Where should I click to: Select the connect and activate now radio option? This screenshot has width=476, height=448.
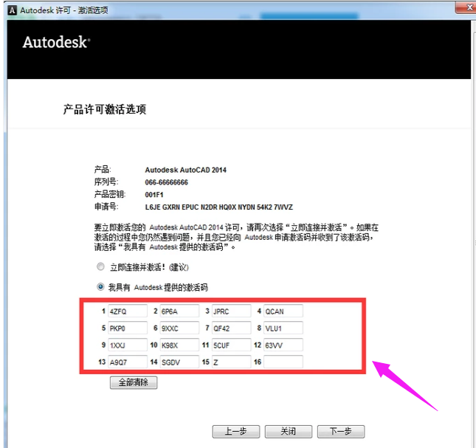100,266
